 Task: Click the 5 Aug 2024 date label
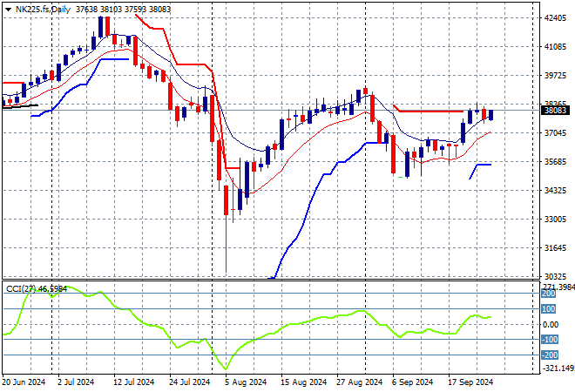[246, 382]
